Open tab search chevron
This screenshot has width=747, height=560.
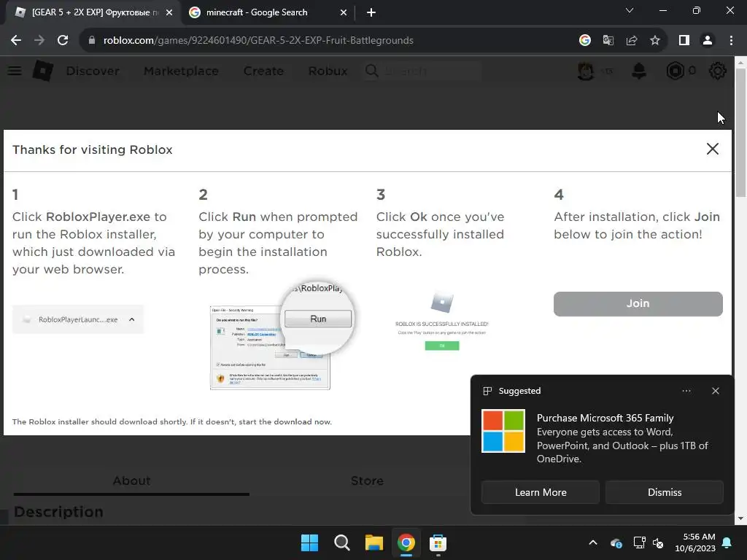point(630,10)
